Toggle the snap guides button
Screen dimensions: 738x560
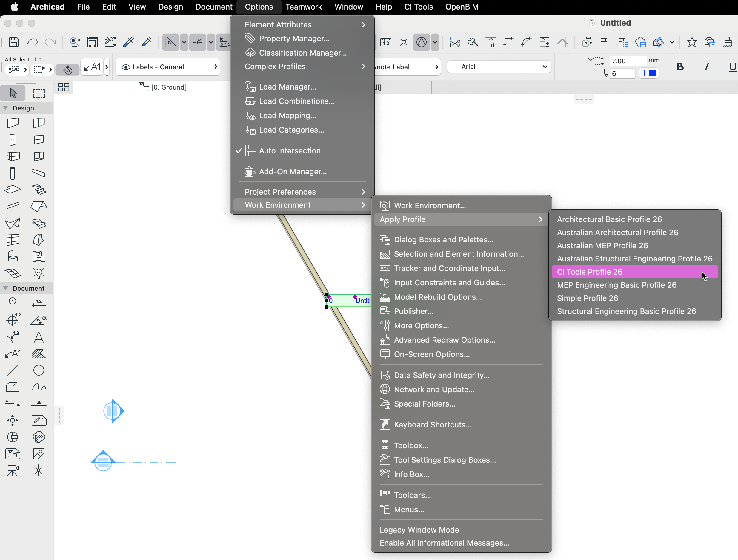(198, 42)
